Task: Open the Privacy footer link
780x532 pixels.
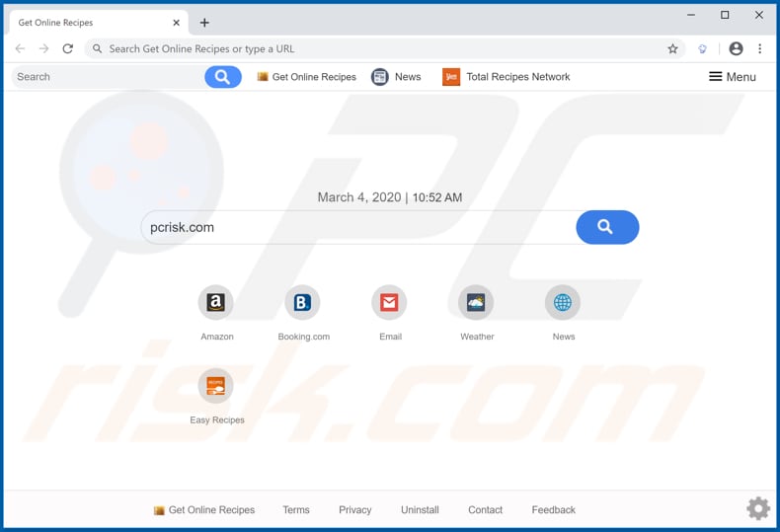Action: 355,509
